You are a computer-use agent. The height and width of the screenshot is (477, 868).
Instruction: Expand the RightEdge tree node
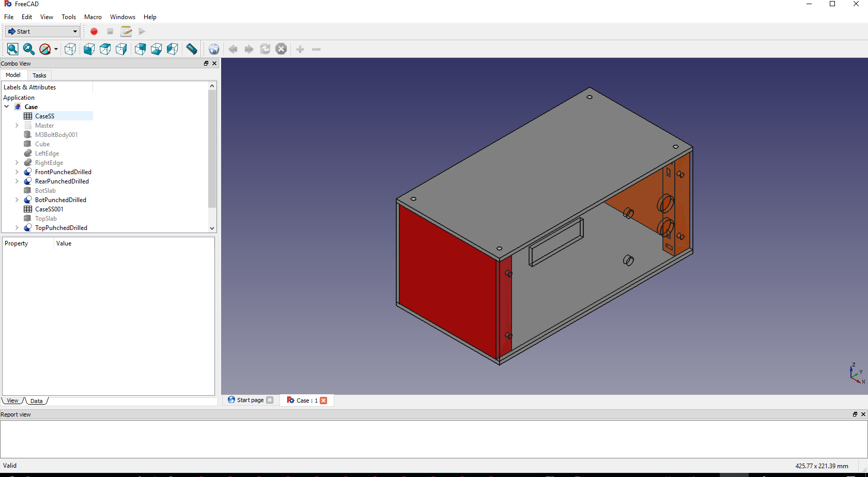(x=17, y=163)
